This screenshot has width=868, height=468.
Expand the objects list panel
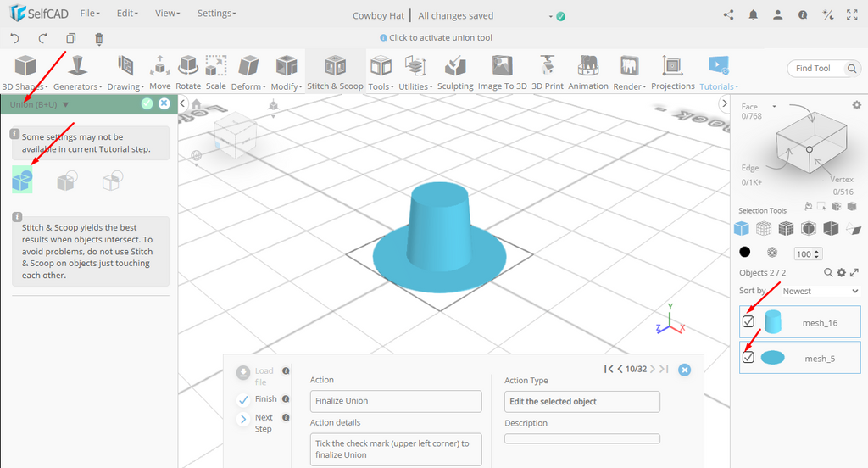[x=854, y=272]
